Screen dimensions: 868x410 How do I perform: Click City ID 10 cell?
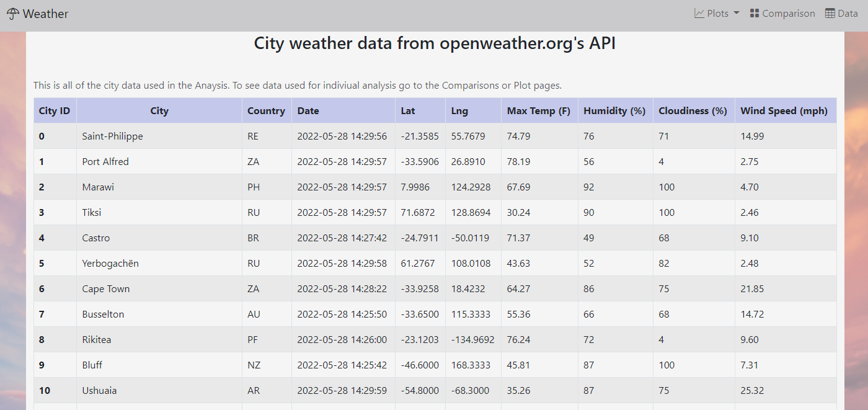(55, 390)
